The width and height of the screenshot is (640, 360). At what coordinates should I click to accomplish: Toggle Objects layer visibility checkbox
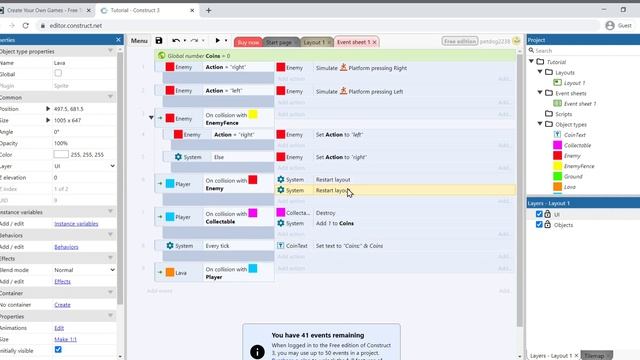coord(539,224)
